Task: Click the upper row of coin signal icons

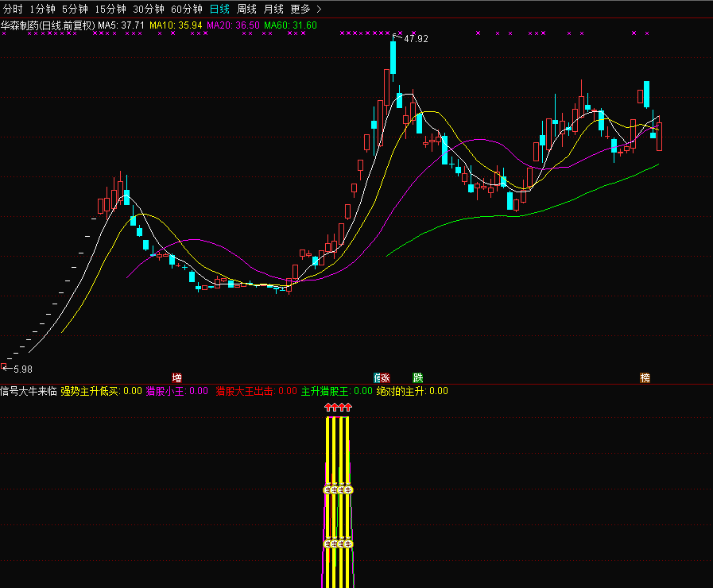Action: tap(338, 489)
